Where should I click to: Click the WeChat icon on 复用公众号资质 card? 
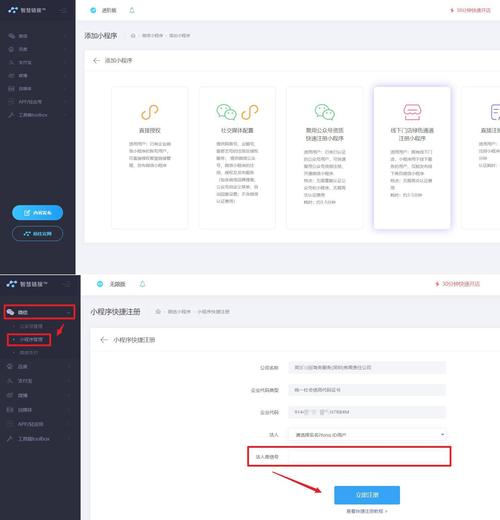[x=324, y=112]
